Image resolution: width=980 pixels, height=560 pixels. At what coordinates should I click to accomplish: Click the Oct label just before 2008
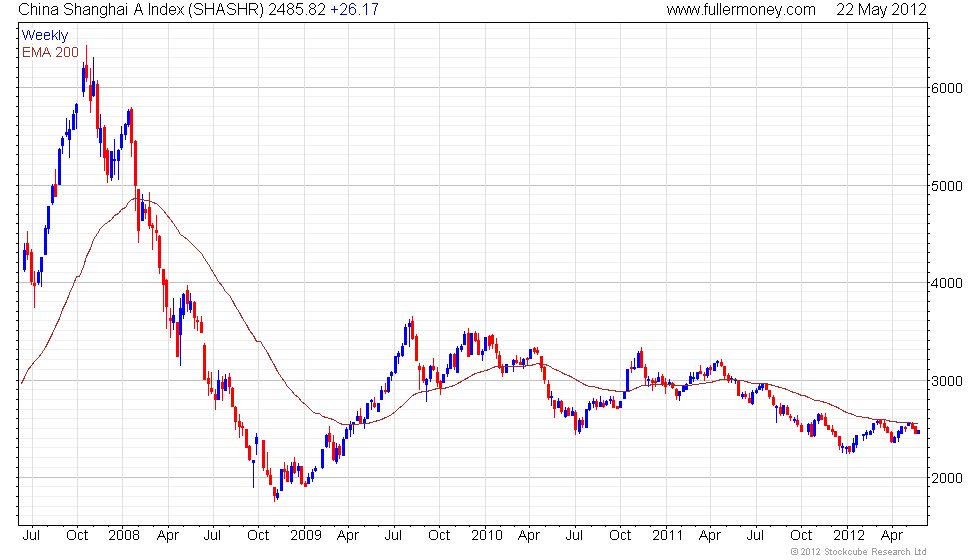tap(78, 535)
